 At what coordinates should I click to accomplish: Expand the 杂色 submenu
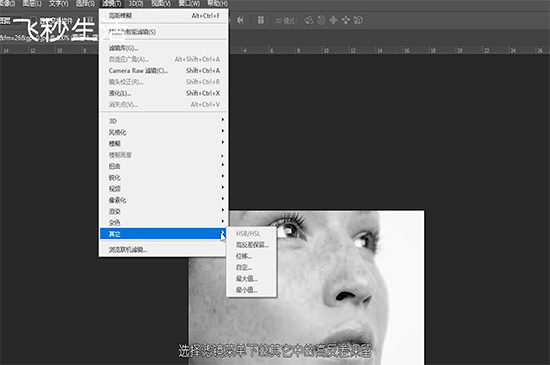(x=163, y=222)
